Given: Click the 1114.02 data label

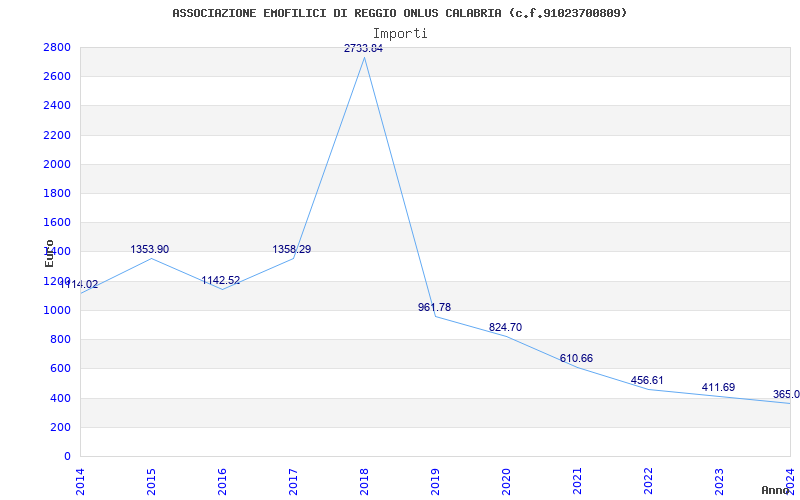Looking at the screenshot, I should coord(79,285).
